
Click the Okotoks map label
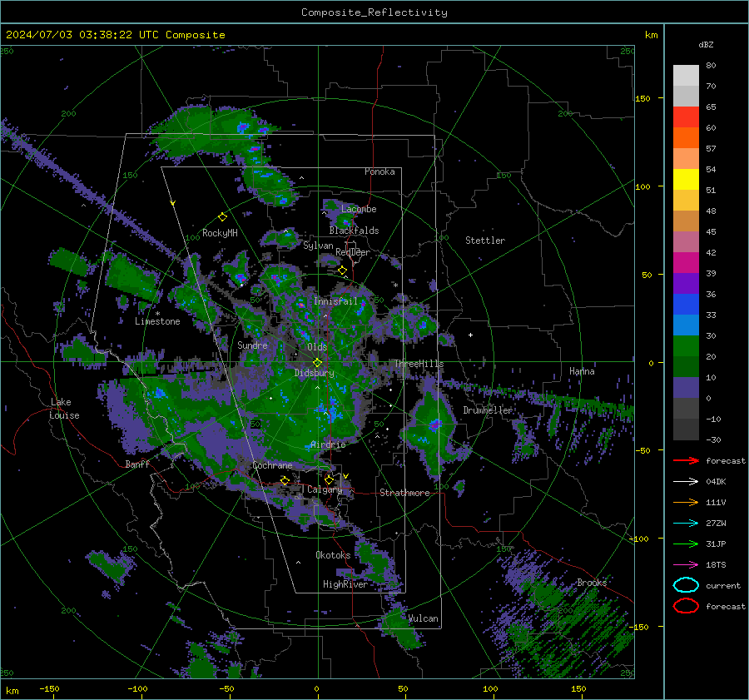pyautogui.click(x=333, y=555)
